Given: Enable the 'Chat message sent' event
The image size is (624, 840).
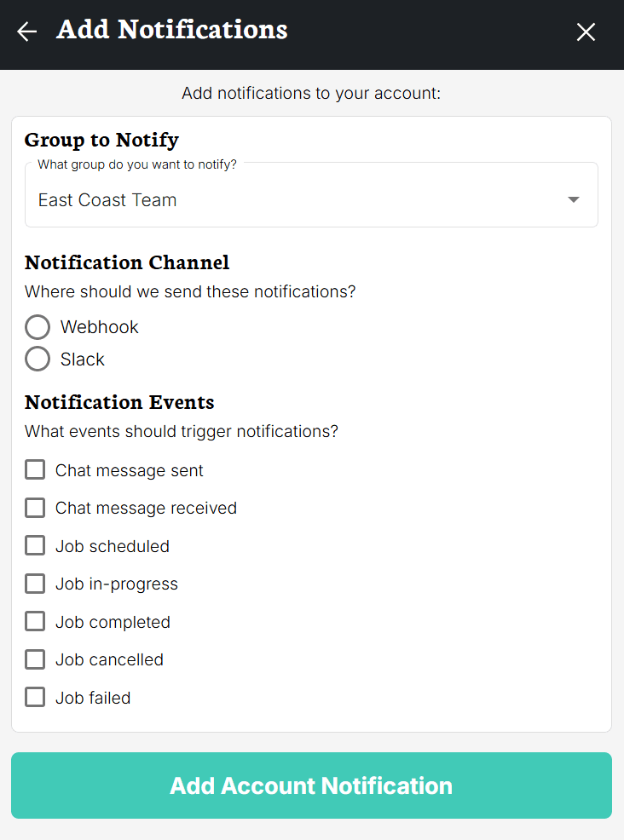Looking at the screenshot, I should (x=35, y=469).
